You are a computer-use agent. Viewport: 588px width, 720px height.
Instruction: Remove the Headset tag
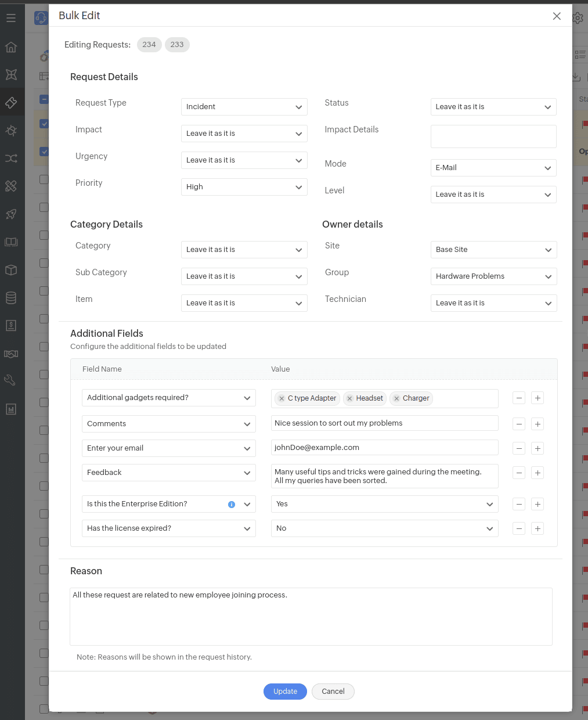pyautogui.click(x=350, y=398)
